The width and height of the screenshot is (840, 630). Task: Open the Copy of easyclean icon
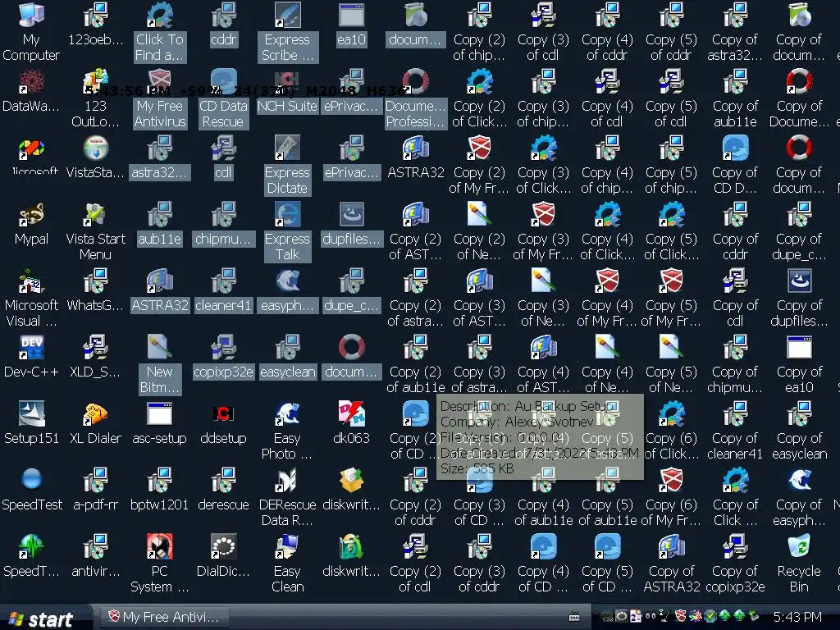pyautogui.click(x=799, y=414)
